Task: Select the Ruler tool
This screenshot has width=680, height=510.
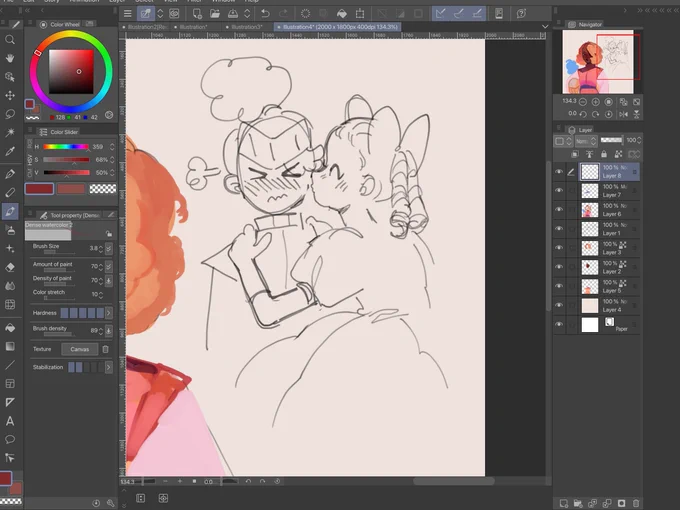Action: point(10,402)
